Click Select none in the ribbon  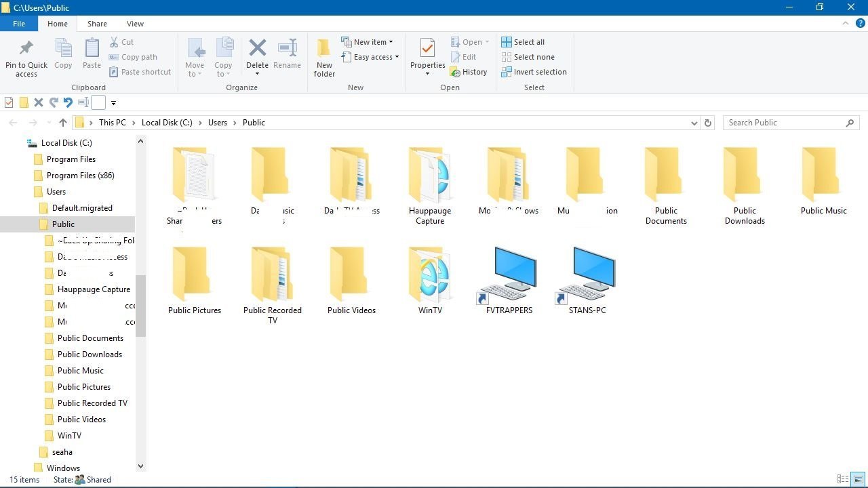pyautogui.click(x=528, y=57)
